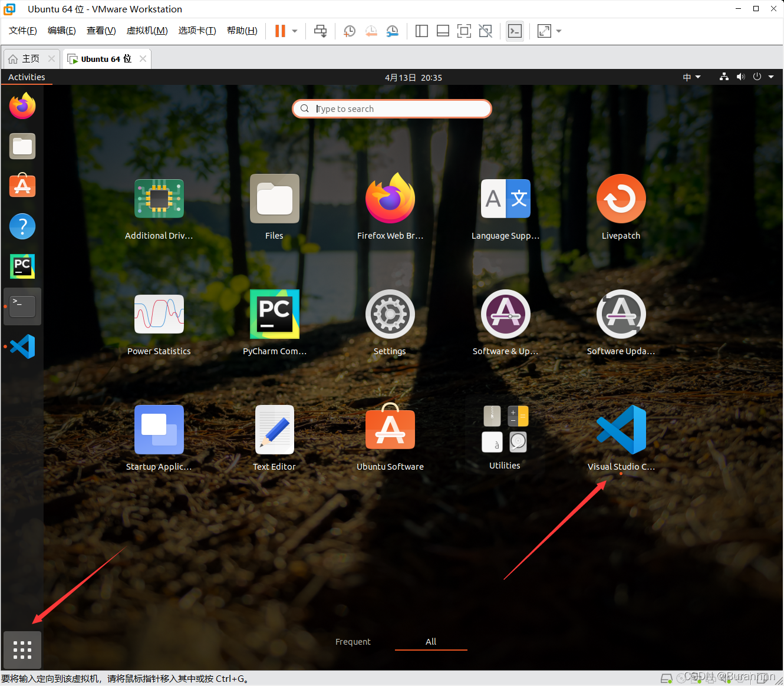Toggle Unity mode icon

coord(486,31)
